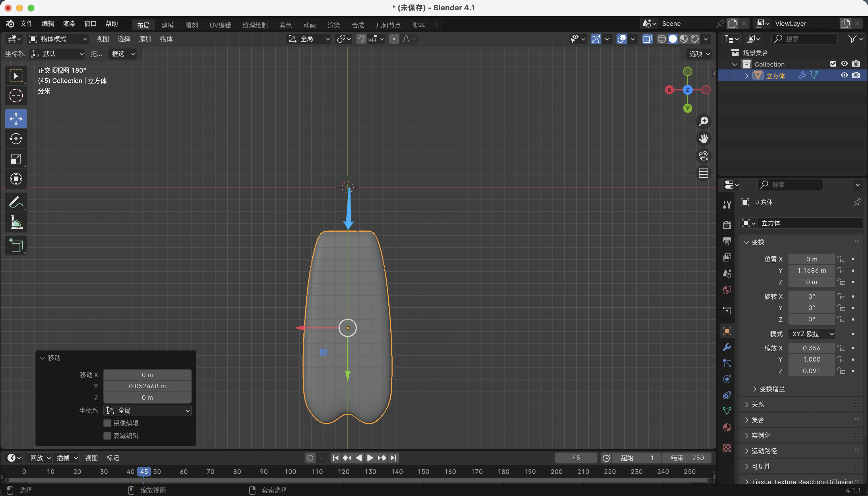Select the Scale tool in toolbar

[x=16, y=159]
